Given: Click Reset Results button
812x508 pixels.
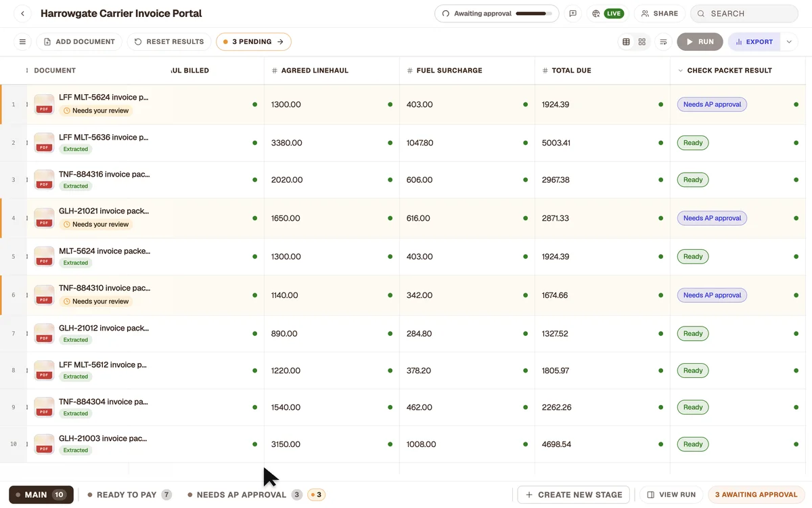Looking at the screenshot, I should point(169,42).
